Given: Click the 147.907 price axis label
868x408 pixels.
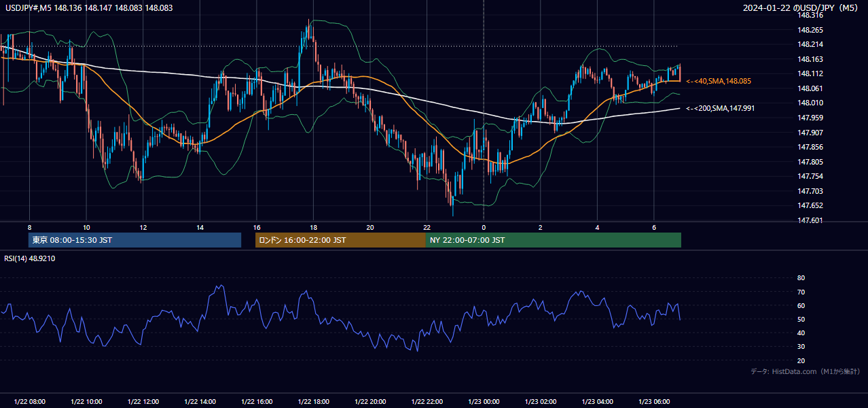Looking at the screenshot, I should click(811, 133).
